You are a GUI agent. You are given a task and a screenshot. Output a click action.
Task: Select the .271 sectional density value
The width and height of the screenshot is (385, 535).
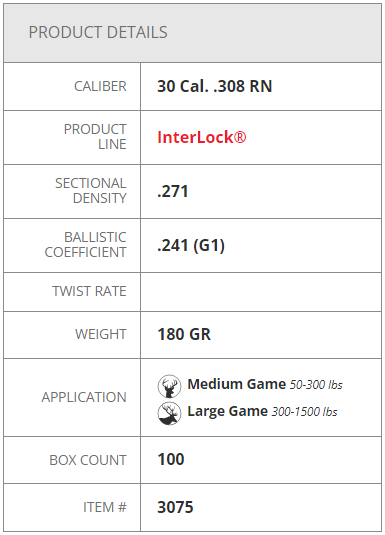(x=173, y=191)
